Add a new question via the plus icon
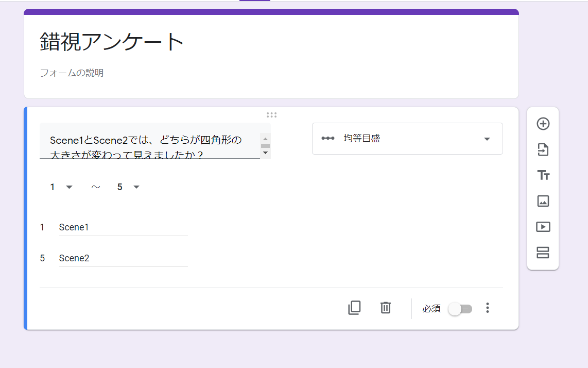Image resolution: width=588 pixels, height=368 pixels. pos(543,124)
